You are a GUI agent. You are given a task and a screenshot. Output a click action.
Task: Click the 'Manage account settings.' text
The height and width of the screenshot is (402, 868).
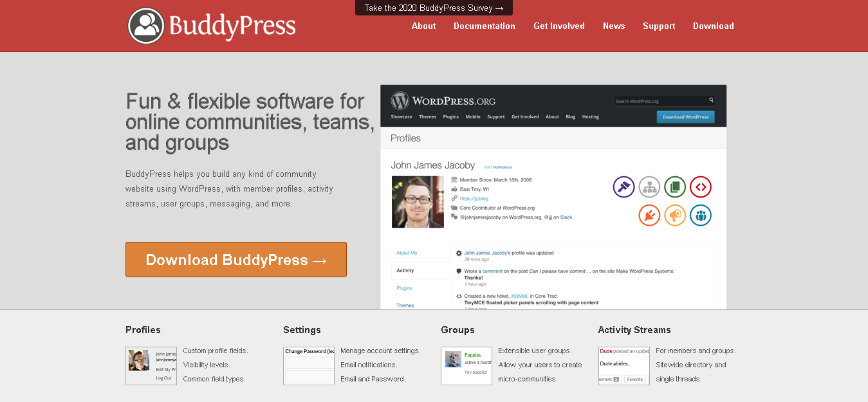click(x=380, y=351)
